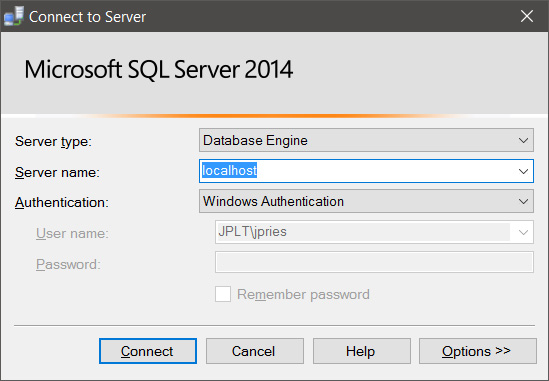Click the disabled Password field
This screenshot has width=549, height=381.
coord(374,262)
